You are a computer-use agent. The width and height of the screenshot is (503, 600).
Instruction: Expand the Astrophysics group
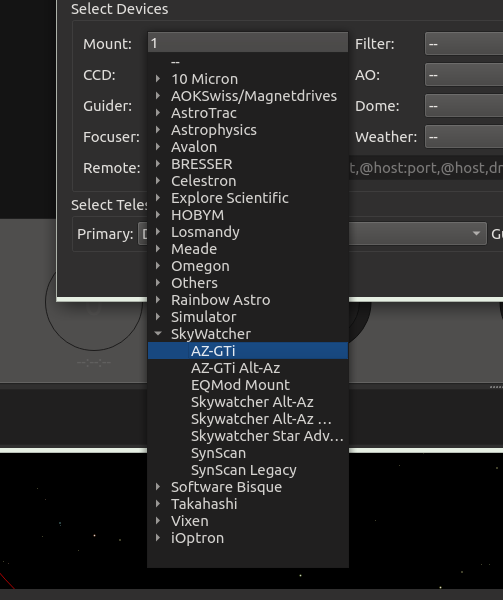pyautogui.click(x=158, y=130)
